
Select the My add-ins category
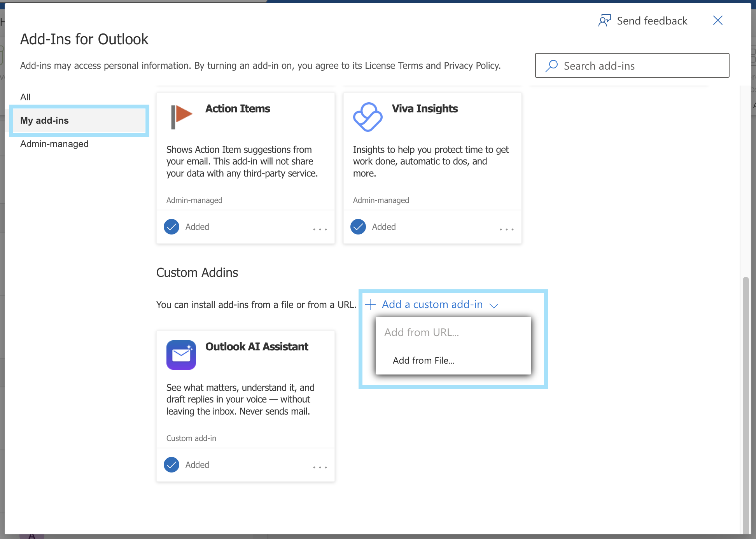(79, 121)
